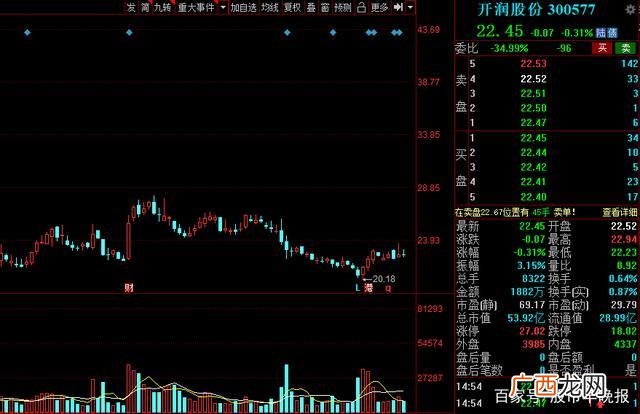Click the 振幅 value 3.15%
640x414 pixels.
[x=531, y=265]
